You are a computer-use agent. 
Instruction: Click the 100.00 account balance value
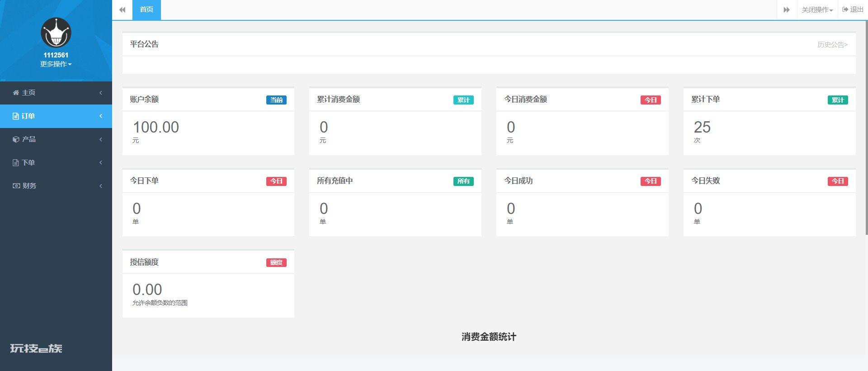156,127
